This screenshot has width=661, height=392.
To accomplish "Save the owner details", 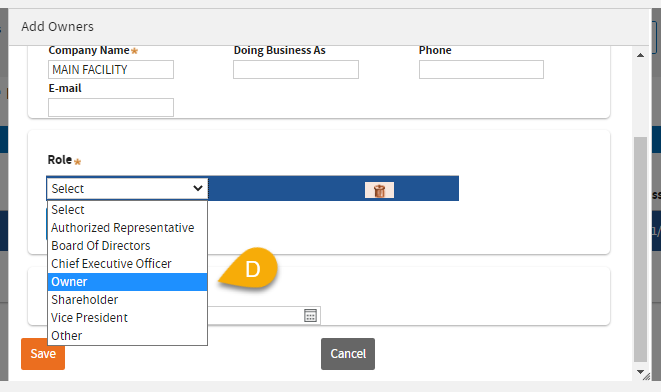I will pos(43,354).
